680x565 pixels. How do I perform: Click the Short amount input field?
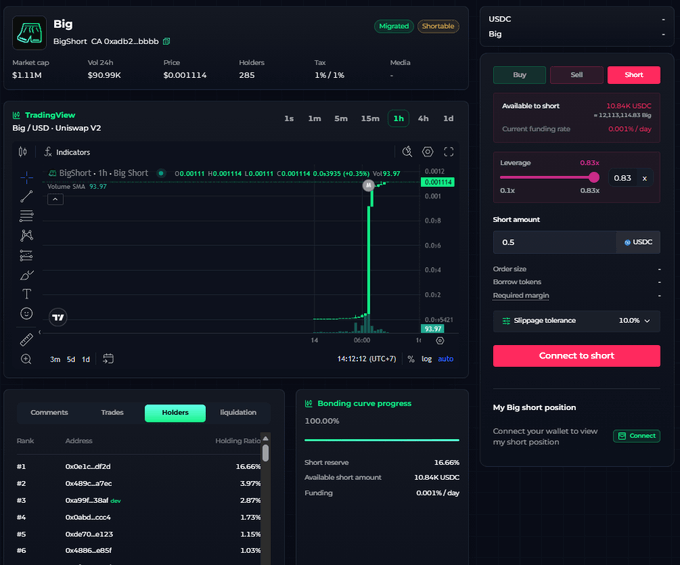point(554,242)
